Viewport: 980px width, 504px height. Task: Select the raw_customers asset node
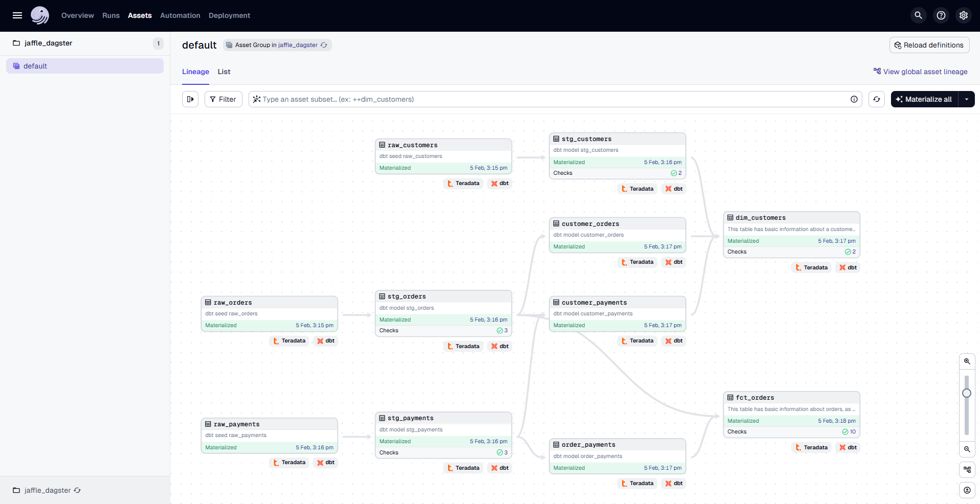pos(443,156)
